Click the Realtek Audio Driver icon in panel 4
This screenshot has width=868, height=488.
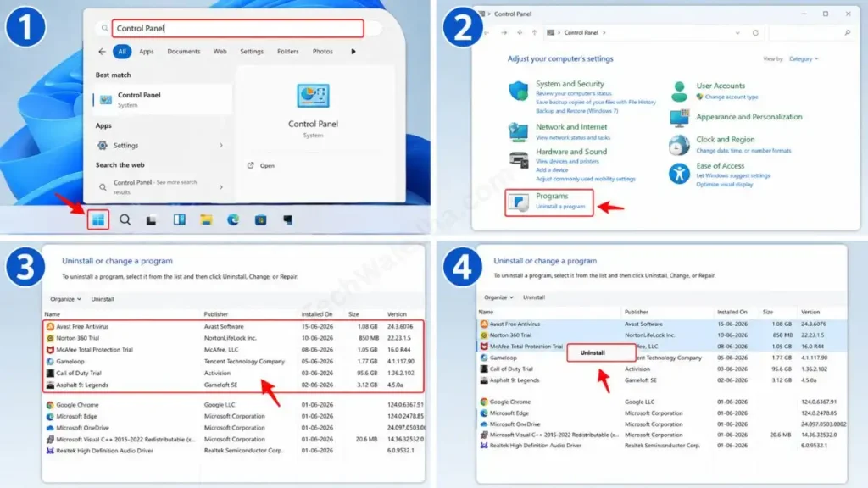pyautogui.click(x=484, y=445)
